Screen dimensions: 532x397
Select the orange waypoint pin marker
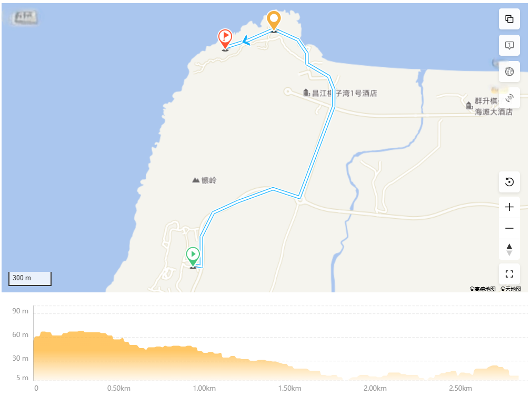coord(274,21)
